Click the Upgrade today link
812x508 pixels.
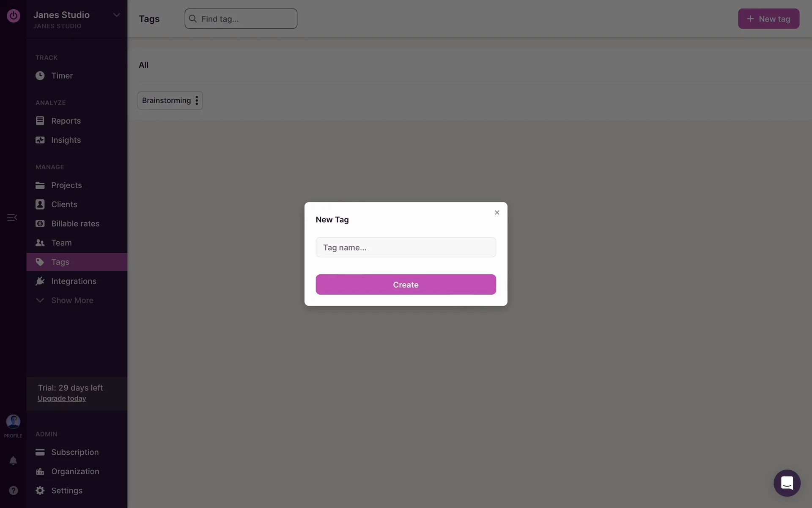coord(62,398)
